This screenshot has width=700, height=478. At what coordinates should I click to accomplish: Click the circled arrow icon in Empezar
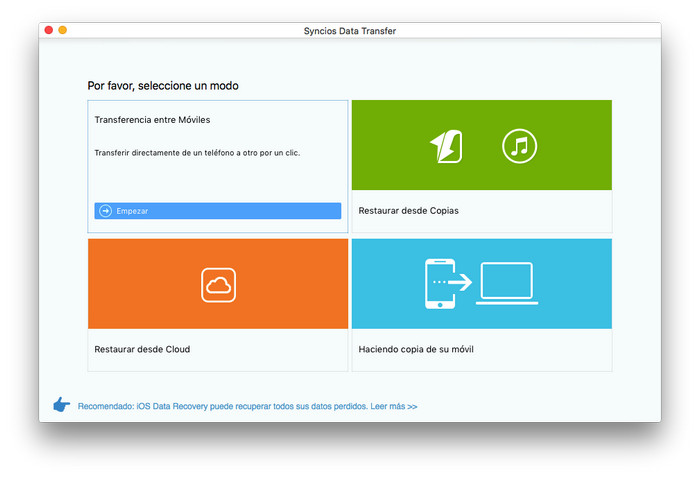[105, 211]
